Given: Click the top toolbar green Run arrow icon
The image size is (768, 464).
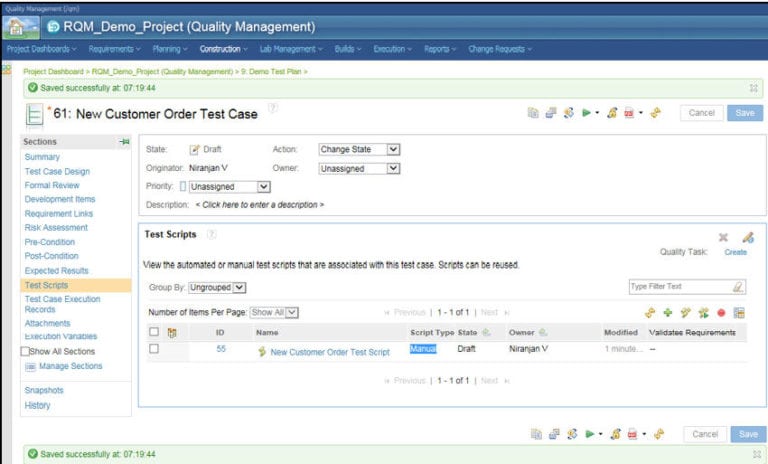Looking at the screenshot, I should 588,113.
